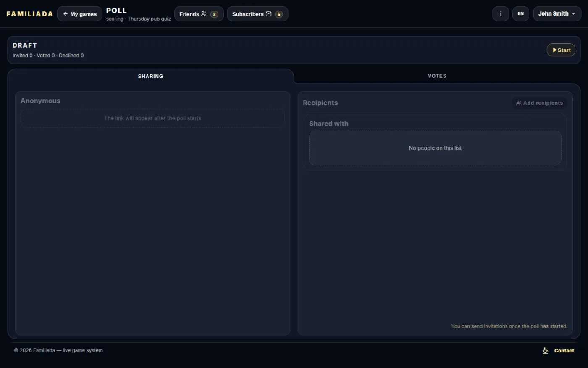Open the Contact link in the footer
588x368 pixels.
coord(564,351)
